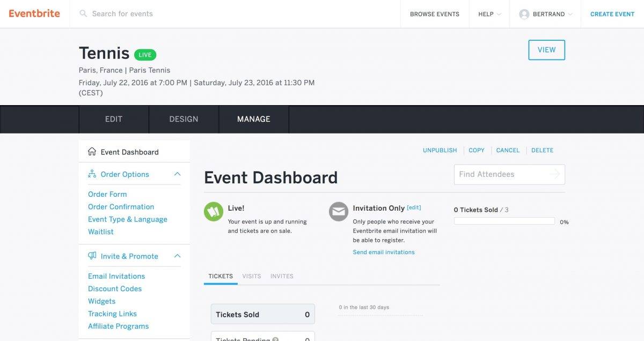Click the green Live ticket icon
The height and width of the screenshot is (341, 644).
pos(214,212)
